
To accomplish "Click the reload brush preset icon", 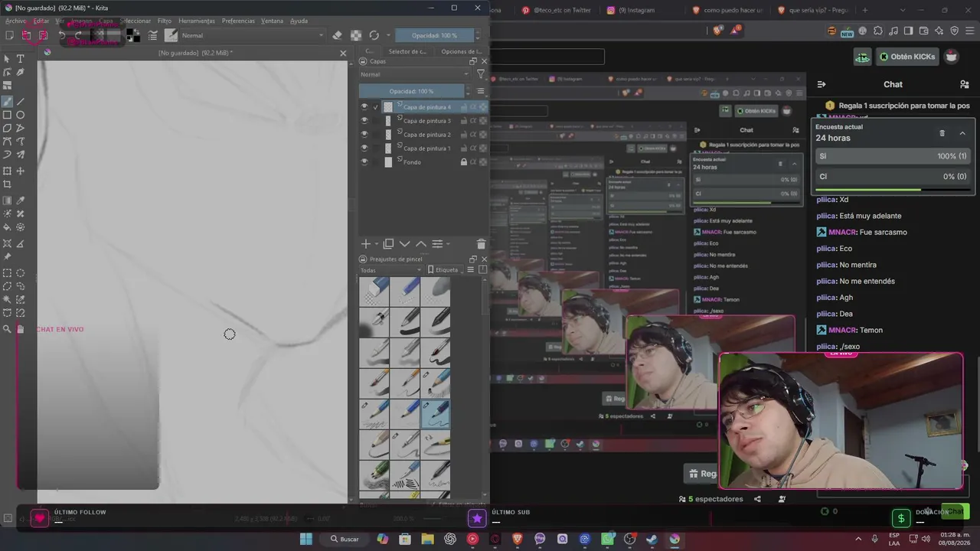I will tap(374, 35).
